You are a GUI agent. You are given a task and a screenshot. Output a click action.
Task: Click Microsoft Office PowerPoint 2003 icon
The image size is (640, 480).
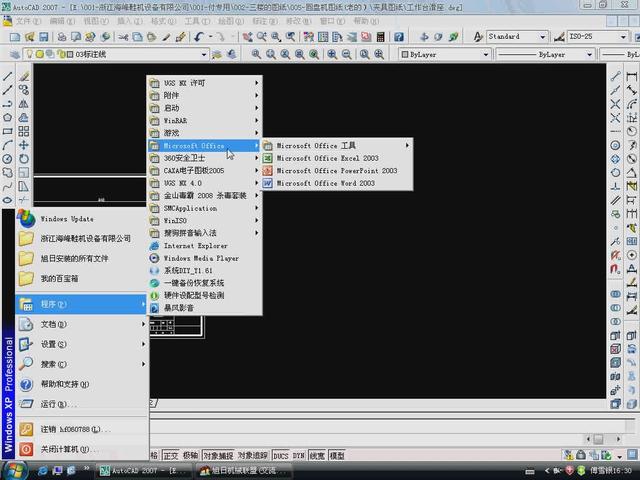[x=267, y=171]
